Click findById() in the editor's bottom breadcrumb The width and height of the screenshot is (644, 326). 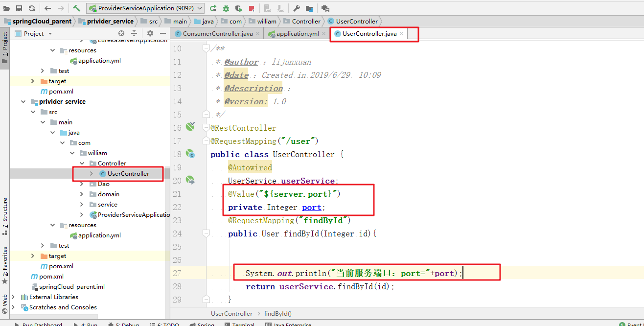[278, 313]
